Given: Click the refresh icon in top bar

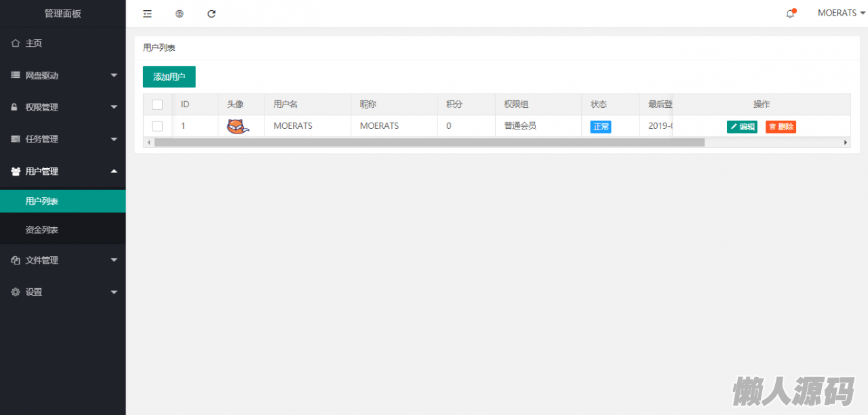Looking at the screenshot, I should [x=212, y=14].
